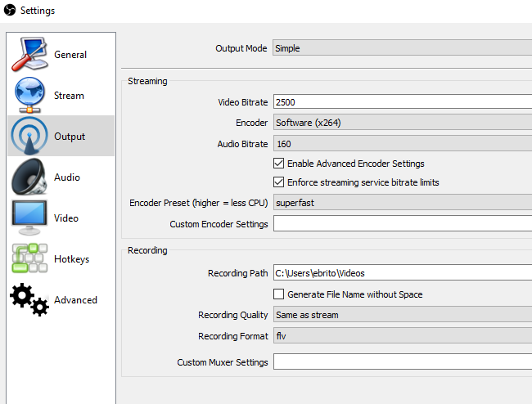
Task: Disable Enforce streaming service bitrate limits
Action: [x=279, y=182]
